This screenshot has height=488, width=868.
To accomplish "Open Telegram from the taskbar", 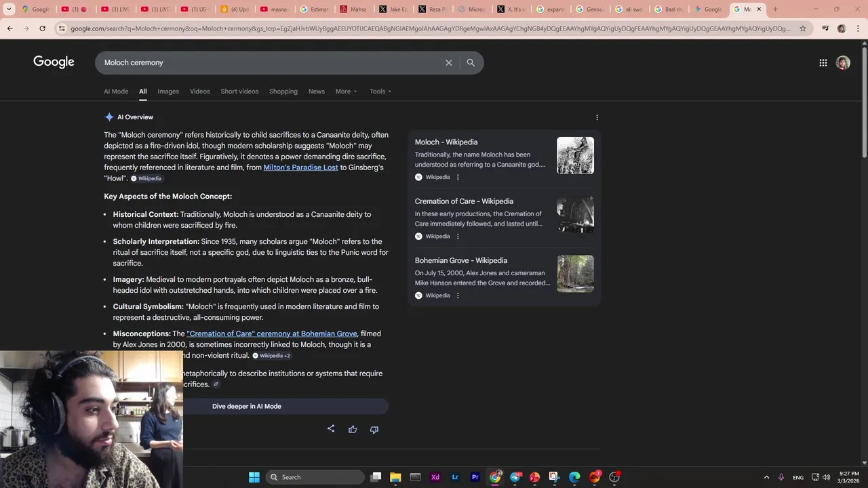I will [515, 477].
